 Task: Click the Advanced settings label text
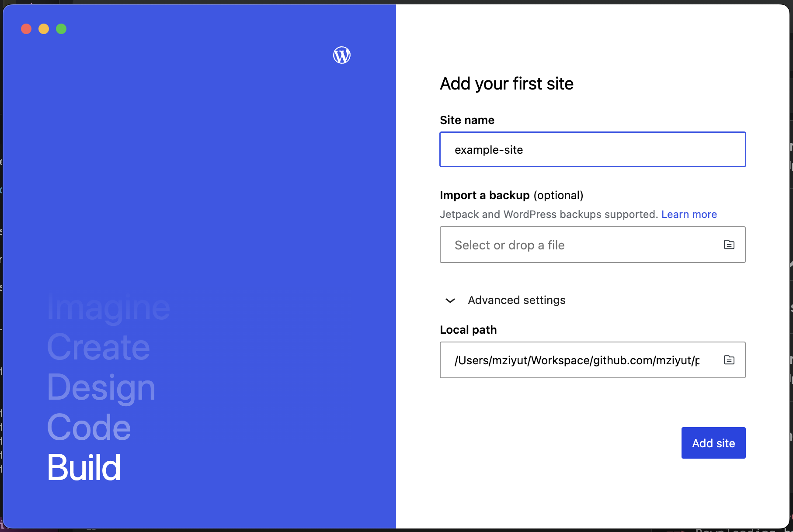point(517,300)
